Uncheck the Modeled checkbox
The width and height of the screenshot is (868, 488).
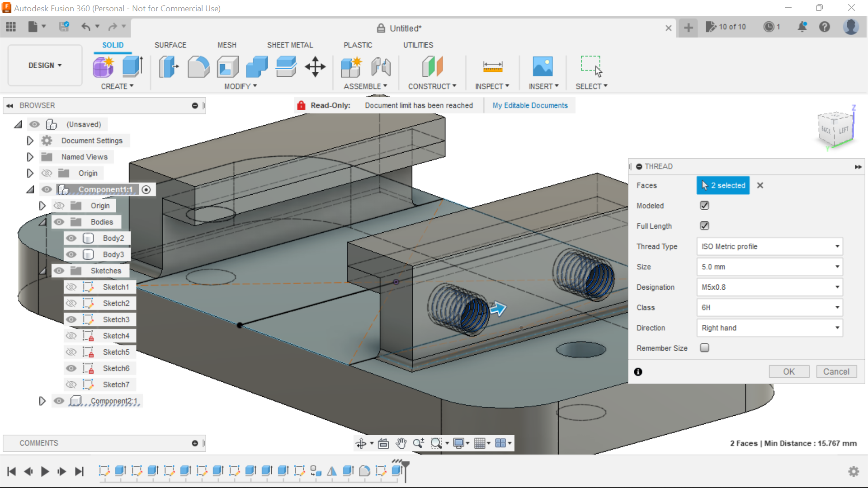coord(704,206)
